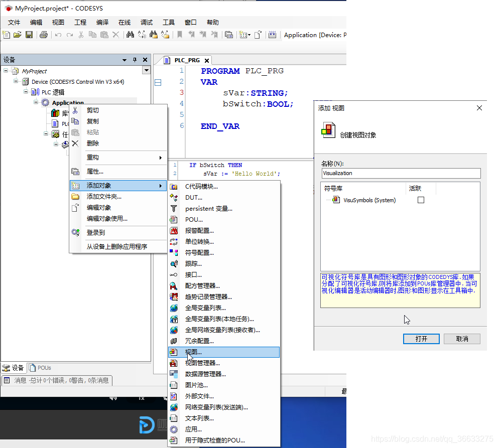Switch to the POUs panel tab
Image resolution: width=498 pixels, height=448 pixels.
point(40,368)
